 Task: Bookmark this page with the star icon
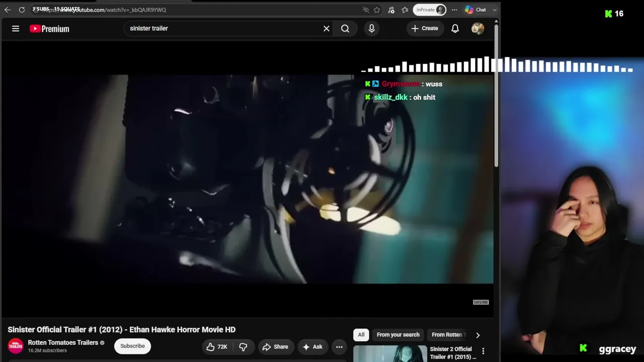click(x=377, y=10)
